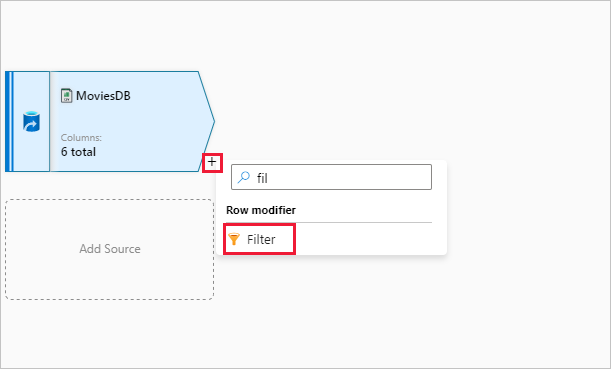Select the Filter transformation from results

(x=260, y=239)
